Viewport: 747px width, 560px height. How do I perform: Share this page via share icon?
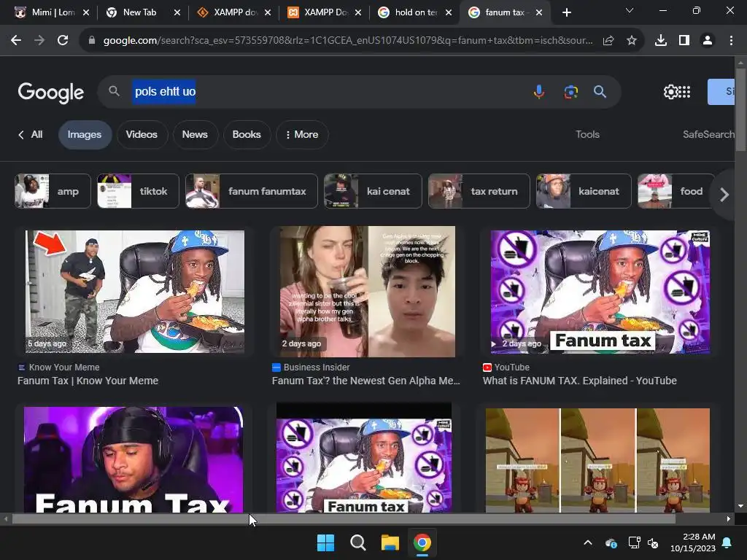click(608, 41)
